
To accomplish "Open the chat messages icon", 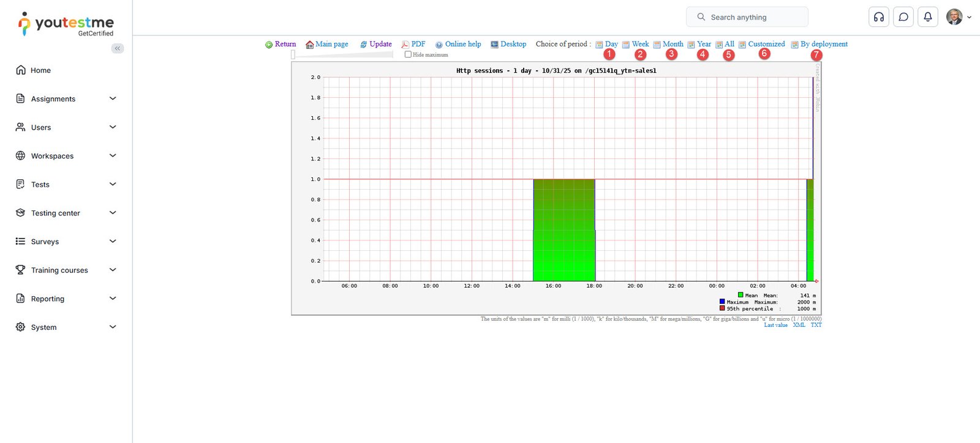I will click(903, 17).
